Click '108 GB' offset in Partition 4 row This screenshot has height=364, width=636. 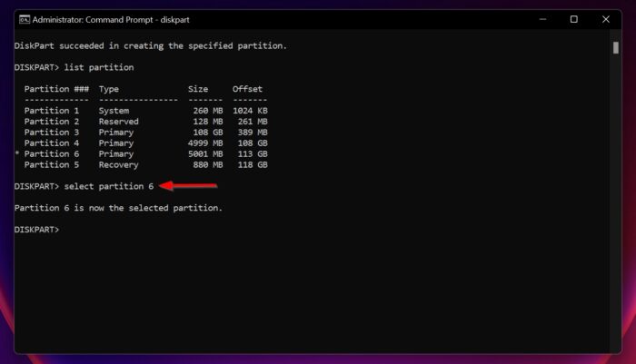tap(253, 143)
